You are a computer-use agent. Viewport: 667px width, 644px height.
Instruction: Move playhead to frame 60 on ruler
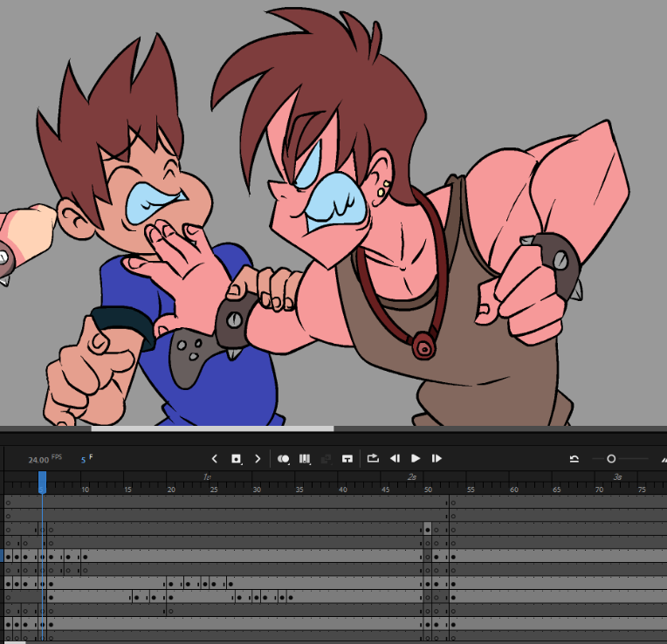[514, 490]
